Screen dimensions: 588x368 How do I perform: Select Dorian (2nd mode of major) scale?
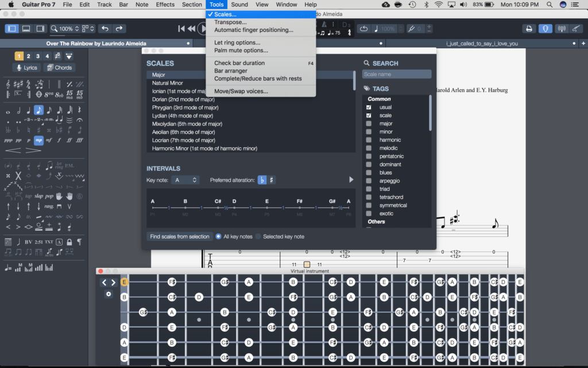click(x=183, y=99)
